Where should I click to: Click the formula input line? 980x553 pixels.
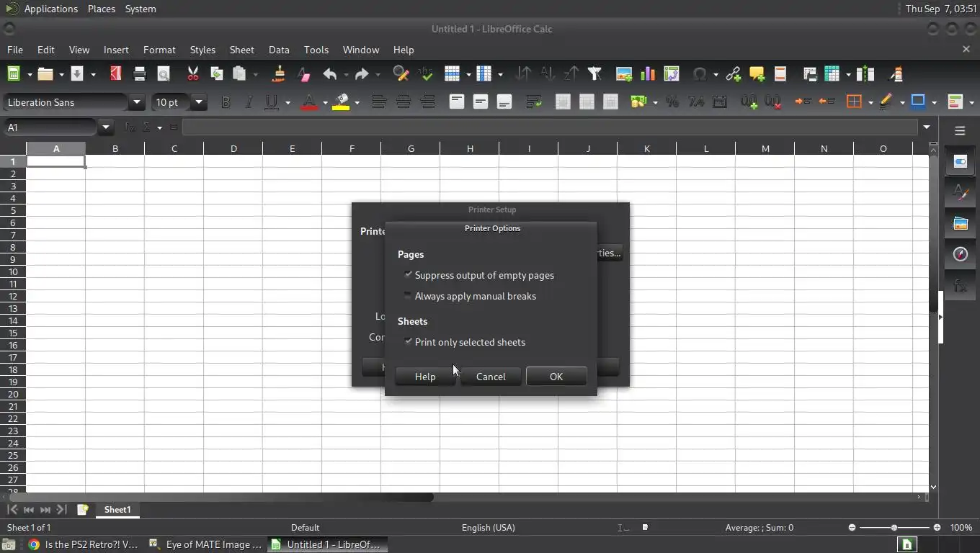point(551,127)
